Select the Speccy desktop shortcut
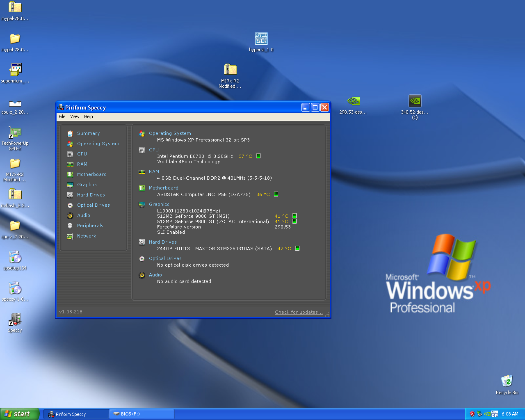This screenshot has width=525, height=420. (15, 323)
